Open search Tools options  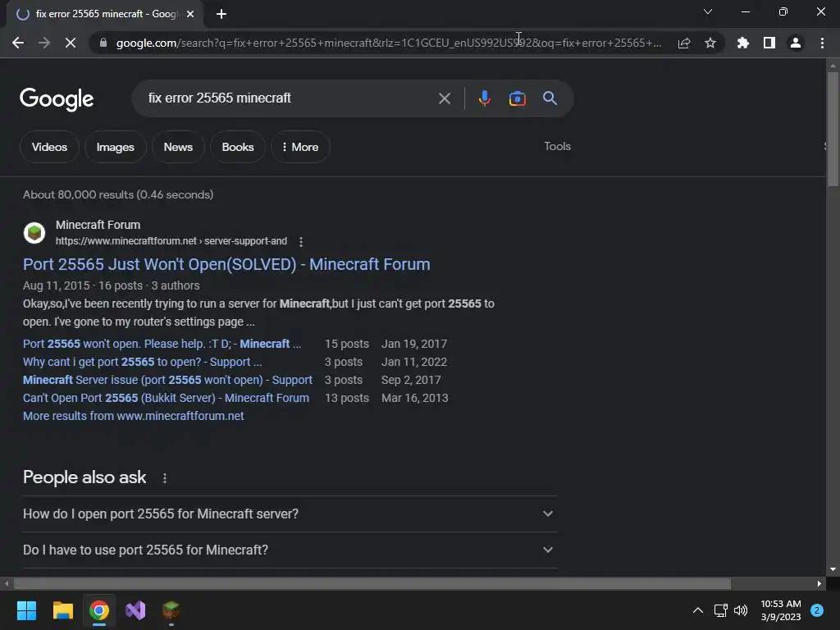point(557,146)
